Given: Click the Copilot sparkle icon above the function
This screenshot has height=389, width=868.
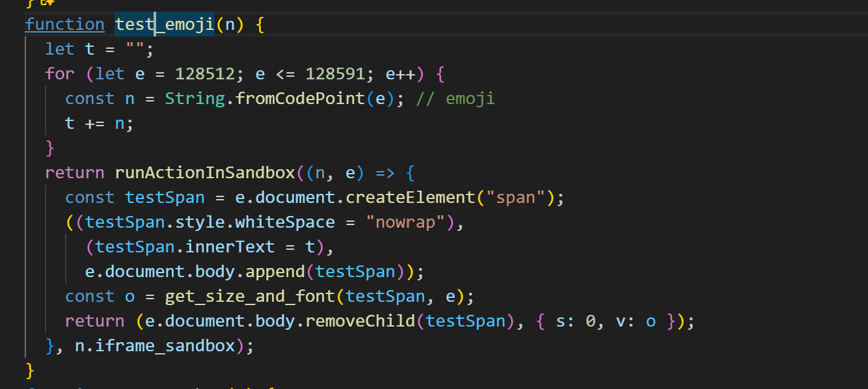Looking at the screenshot, I should pos(47,3).
